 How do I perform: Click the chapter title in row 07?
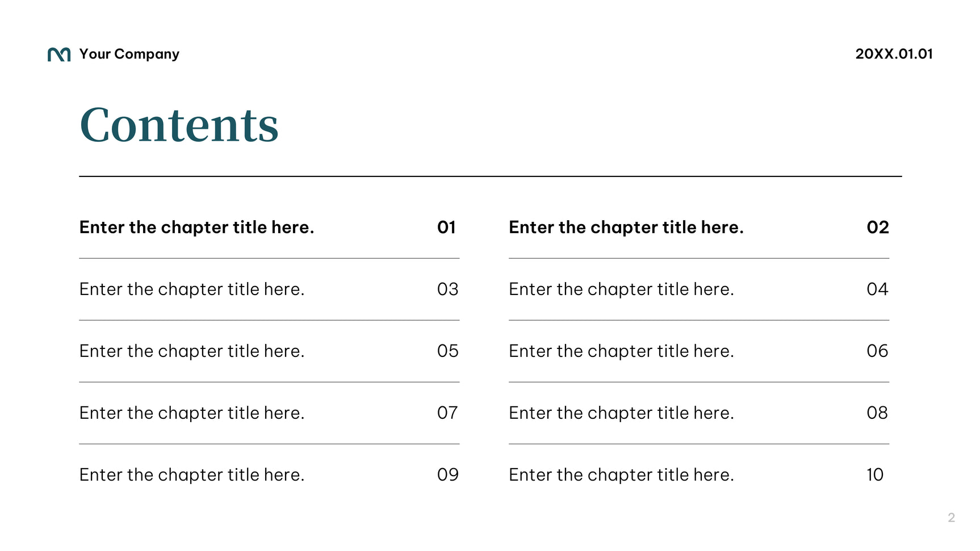pos(192,413)
